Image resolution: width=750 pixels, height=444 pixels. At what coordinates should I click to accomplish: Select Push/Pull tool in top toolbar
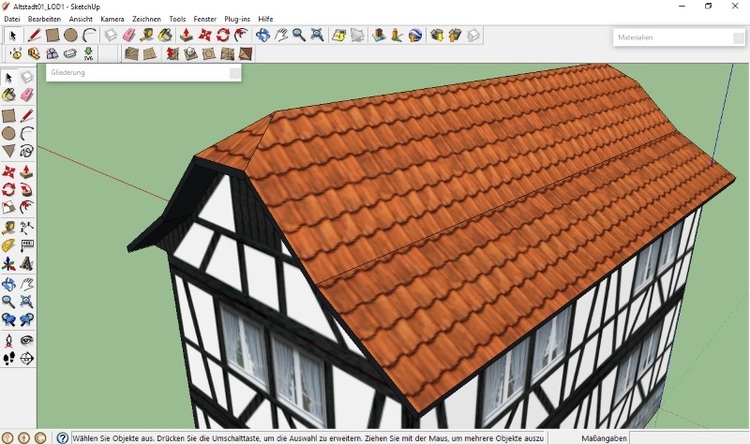coord(187,35)
